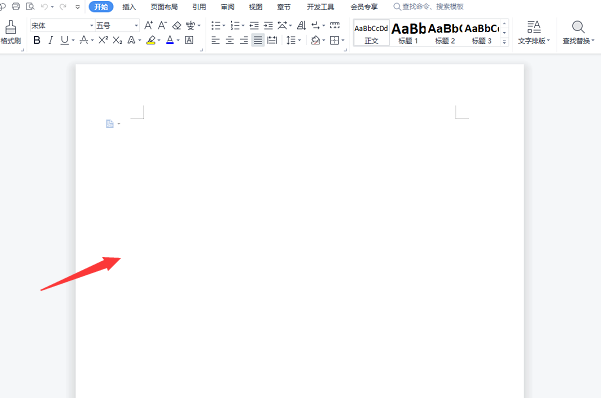Screen dimensions: 601x398
Task: Open the underline style dropdown arrow
Action: point(73,40)
